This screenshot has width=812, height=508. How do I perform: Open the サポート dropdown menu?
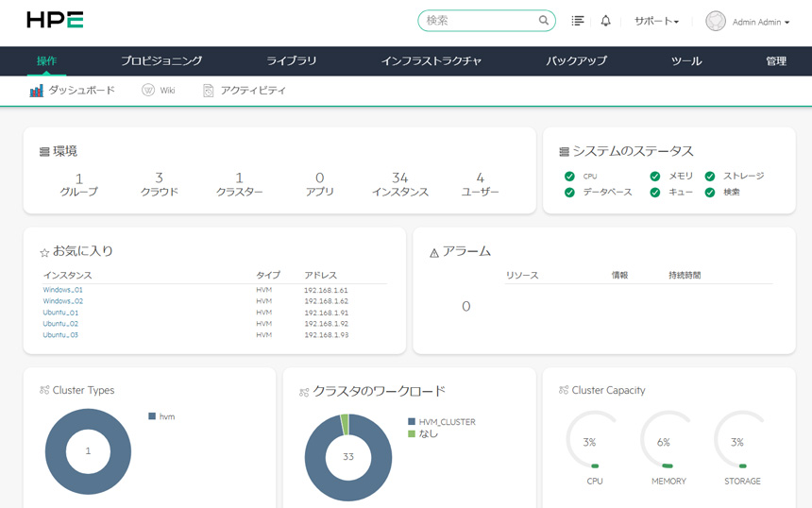coord(656,21)
